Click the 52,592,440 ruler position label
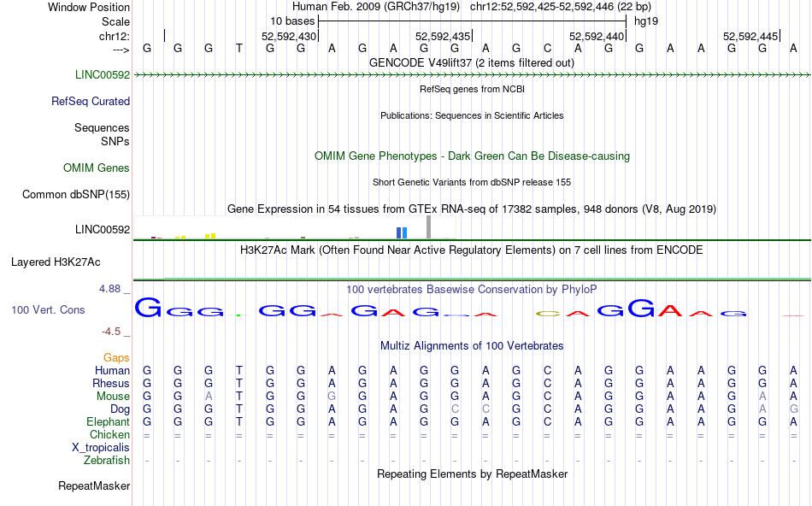Screen dimensions: 812x506 click(597, 36)
